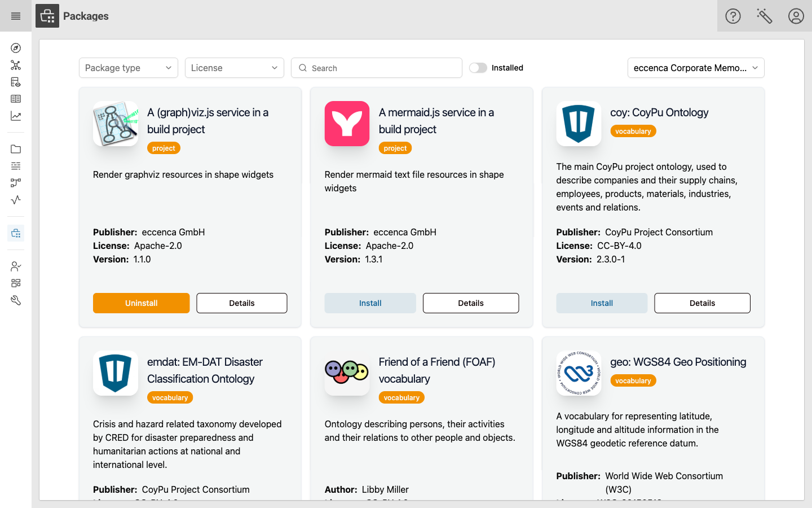The height and width of the screenshot is (508, 812).
Task: Click the 'coy: CoyPu Ontology' title
Action: [659, 112]
